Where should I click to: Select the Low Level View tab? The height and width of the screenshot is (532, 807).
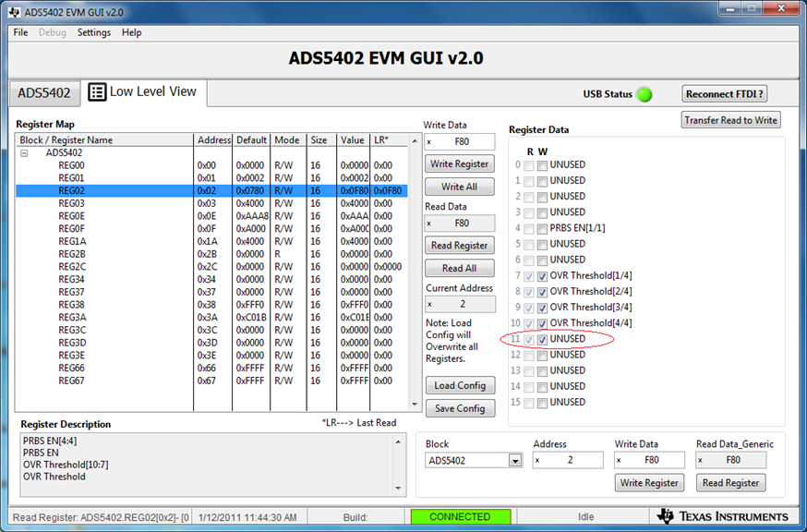(x=143, y=91)
